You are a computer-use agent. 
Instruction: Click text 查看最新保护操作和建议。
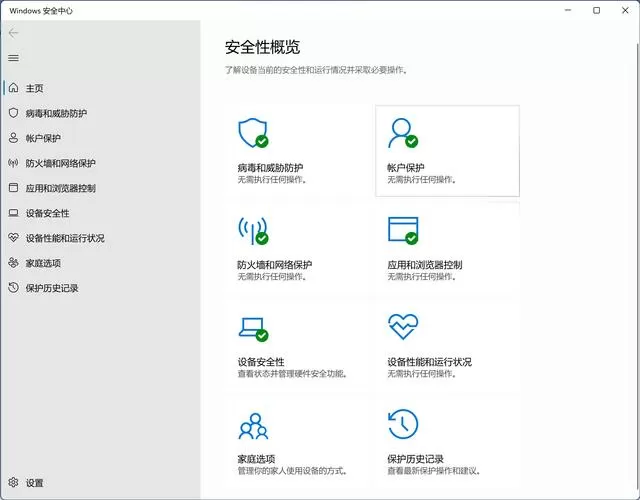pos(434,471)
